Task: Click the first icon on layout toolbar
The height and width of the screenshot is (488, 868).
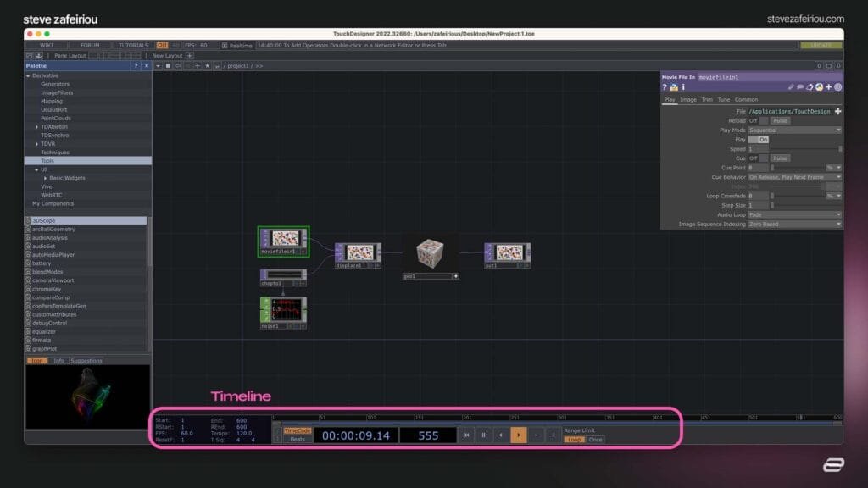Action: (x=30, y=55)
